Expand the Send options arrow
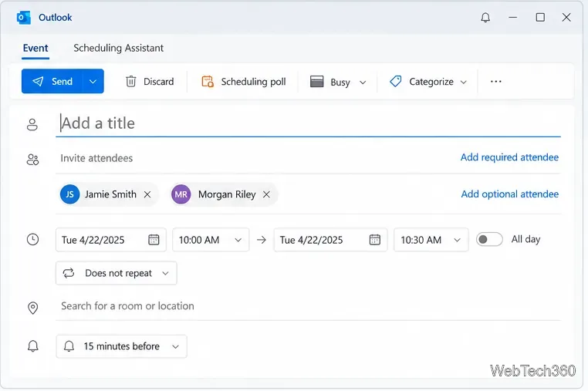 point(93,81)
